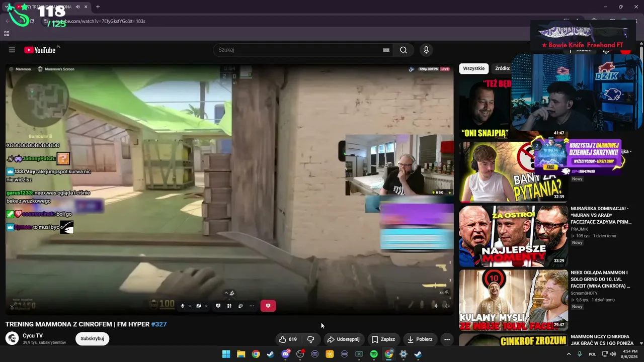Switch the POL keyboard language
Image resolution: width=644 pixels, height=362 pixels.
click(x=592, y=354)
